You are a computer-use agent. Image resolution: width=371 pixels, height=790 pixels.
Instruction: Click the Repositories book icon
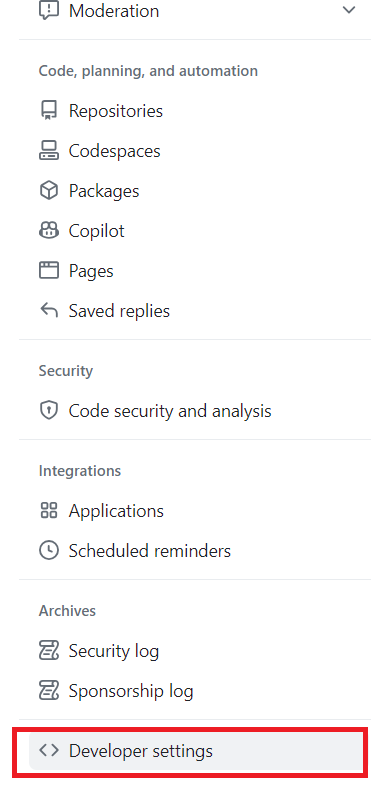pos(49,110)
